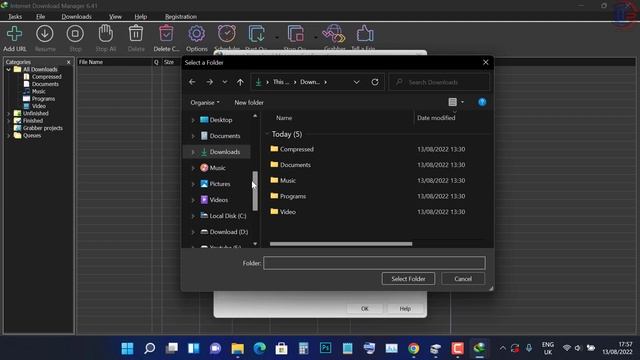Open the Registration menu
Screen dimensions: 640x360
181,17
